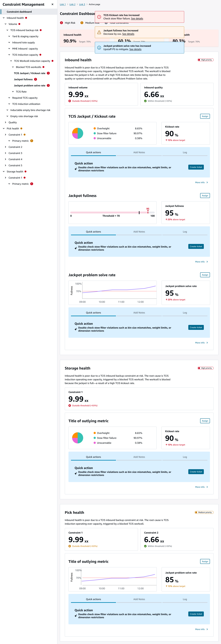Screen dimensions: 221x644
Task: Click the 95 marker on Jackpot fullness slider
Action: pos(148,211)
